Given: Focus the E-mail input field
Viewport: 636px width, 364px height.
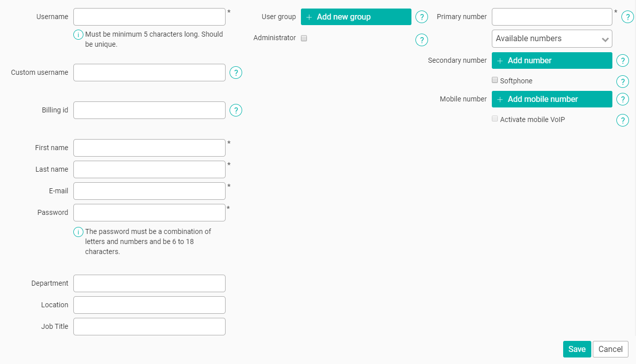Looking at the screenshot, I should 149,191.
